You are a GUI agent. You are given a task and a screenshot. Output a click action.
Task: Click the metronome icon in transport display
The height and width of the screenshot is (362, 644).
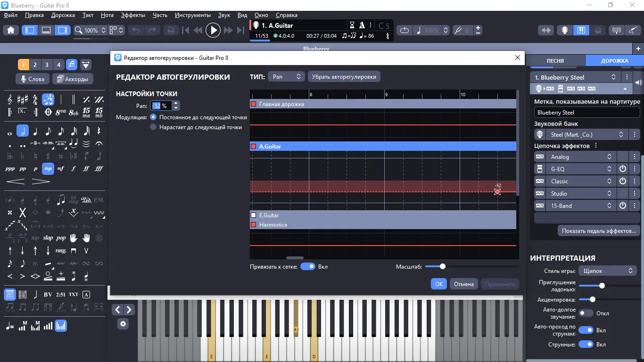point(362,25)
